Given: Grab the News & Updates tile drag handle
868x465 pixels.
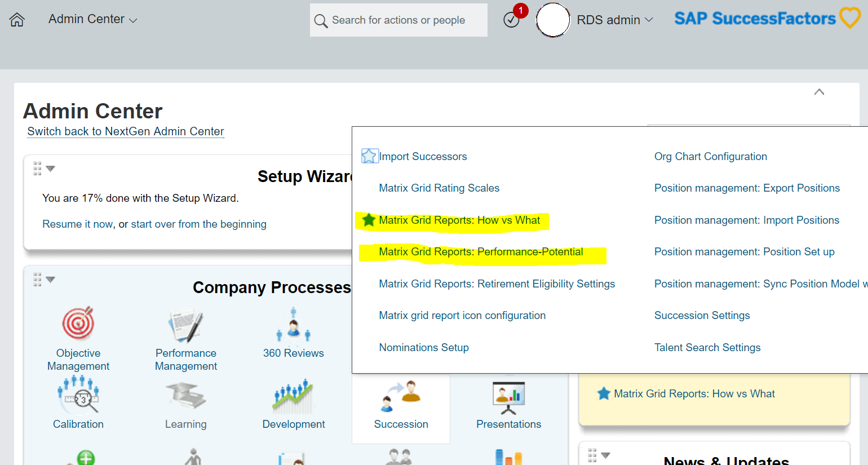Looking at the screenshot, I should pyautogui.click(x=592, y=455).
